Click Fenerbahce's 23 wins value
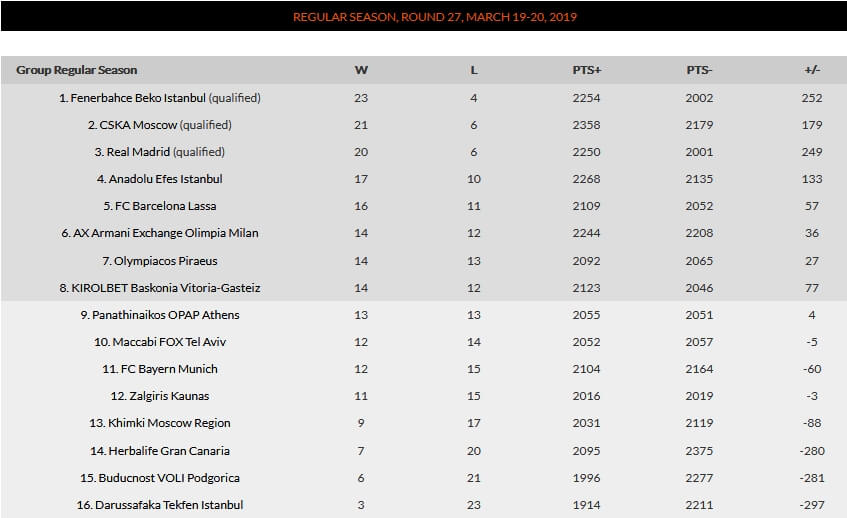Viewport: 847px width, 518px height. (x=361, y=98)
